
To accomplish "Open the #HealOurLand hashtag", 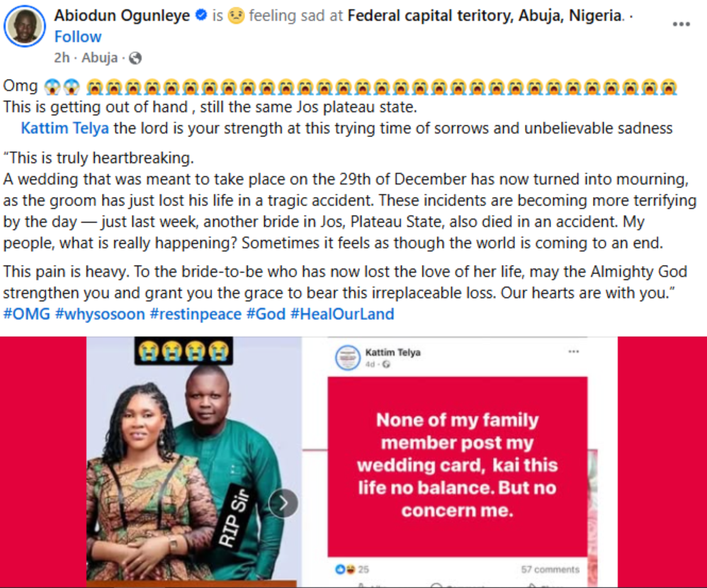I will pyautogui.click(x=342, y=314).
